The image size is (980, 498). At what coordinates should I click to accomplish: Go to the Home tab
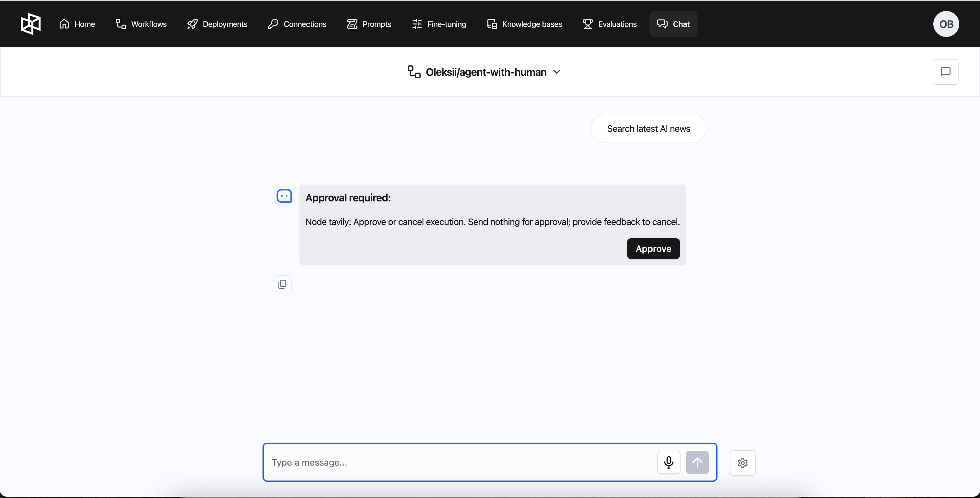77,24
